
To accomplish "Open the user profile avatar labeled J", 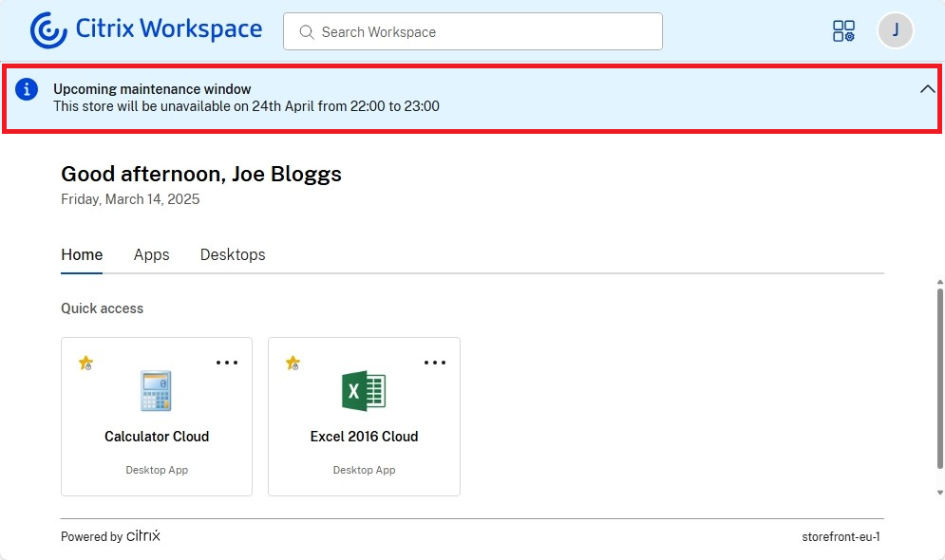I will click(x=894, y=30).
